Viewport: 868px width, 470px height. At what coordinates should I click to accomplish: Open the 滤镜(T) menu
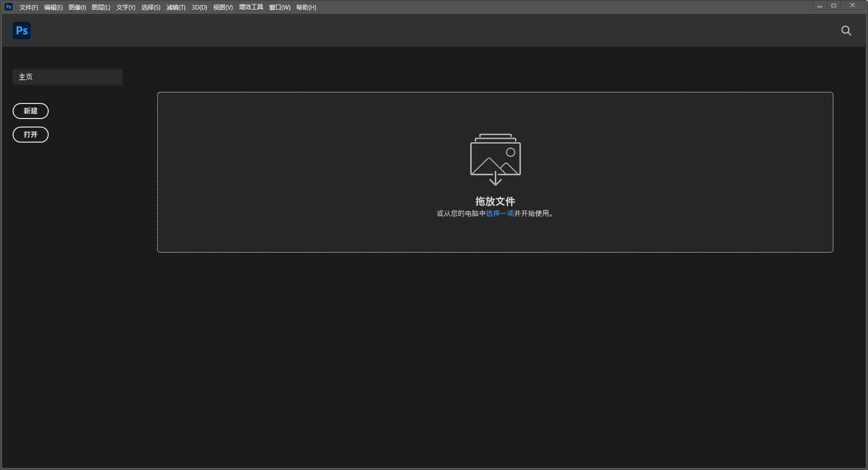pos(176,7)
